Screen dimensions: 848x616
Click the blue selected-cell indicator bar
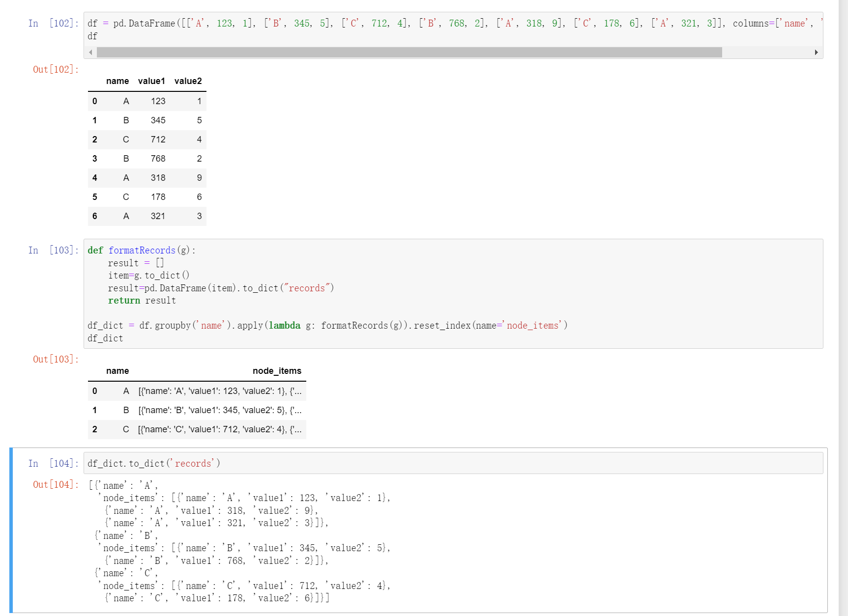point(11,530)
